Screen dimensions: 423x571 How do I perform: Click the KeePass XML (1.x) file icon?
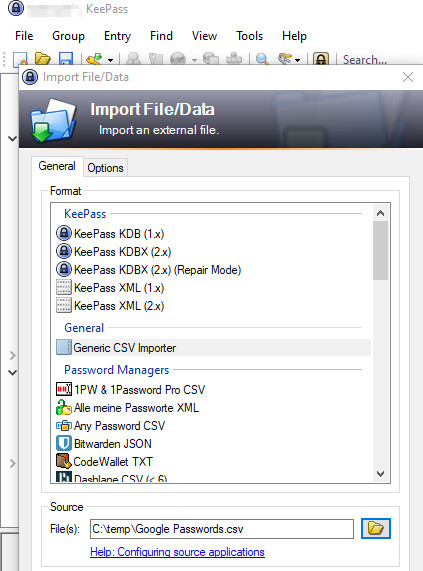64,287
